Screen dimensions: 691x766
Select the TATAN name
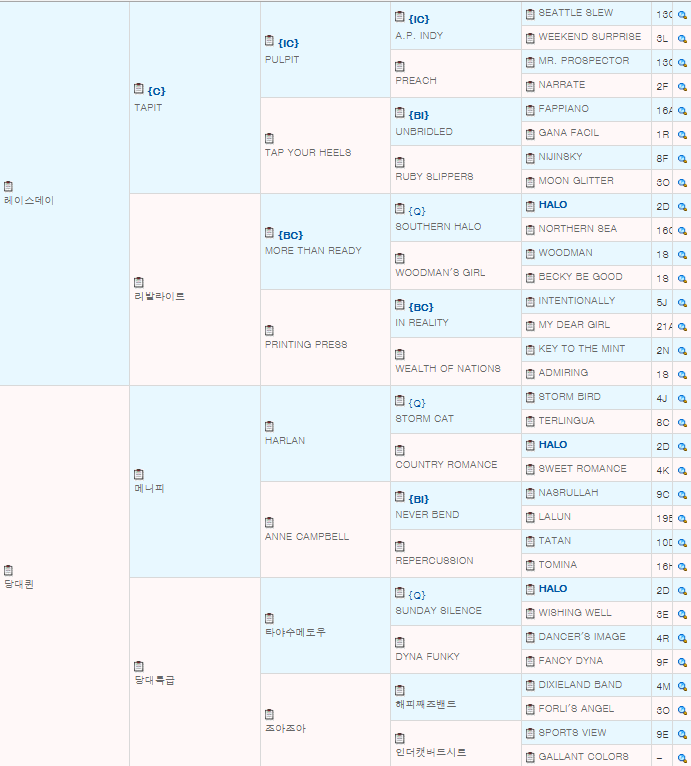point(555,540)
